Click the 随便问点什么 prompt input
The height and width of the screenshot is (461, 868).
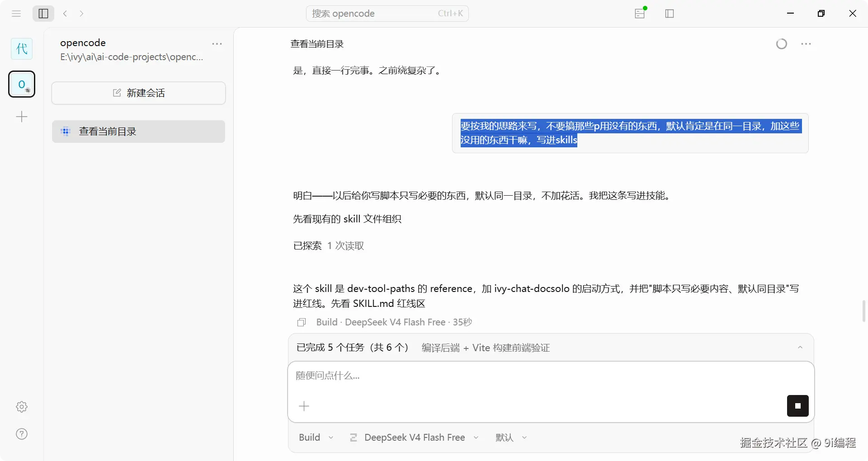pyautogui.click(x=551, y=376)
